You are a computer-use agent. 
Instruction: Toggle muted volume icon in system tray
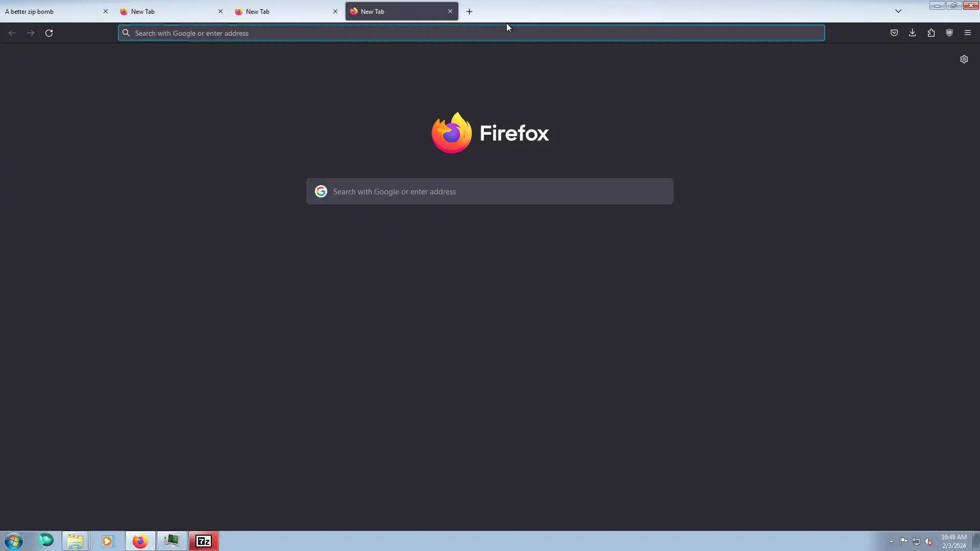(928, 541)
